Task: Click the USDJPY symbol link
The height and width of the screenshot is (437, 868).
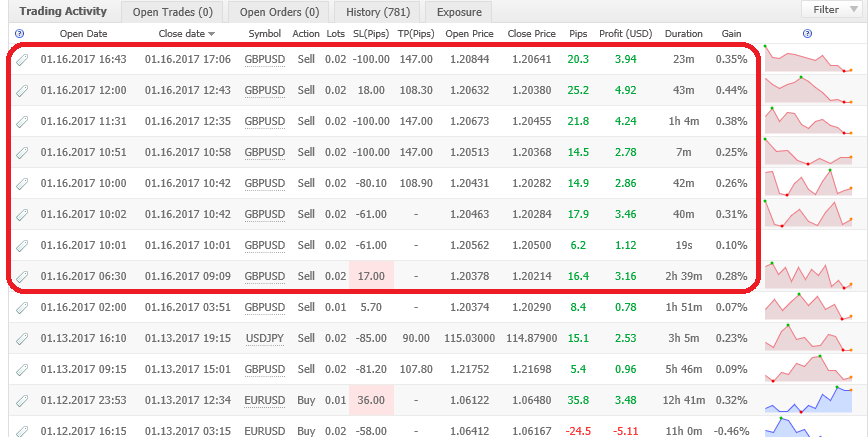Action: [264, 338]
